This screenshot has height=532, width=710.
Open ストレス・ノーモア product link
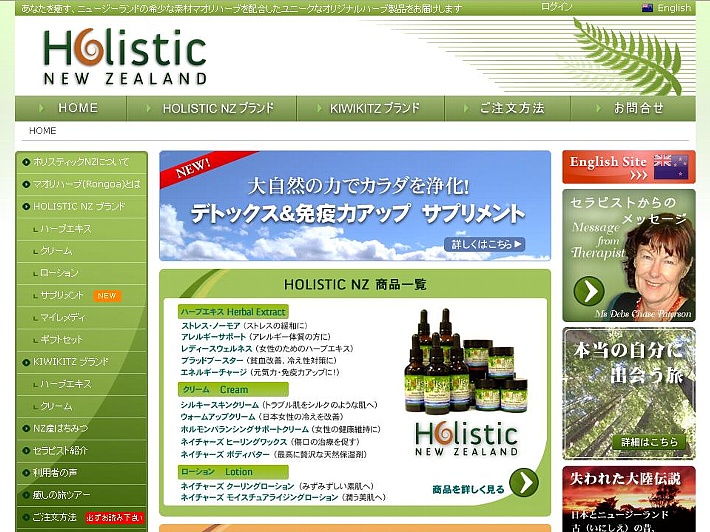(x=211, y=326)
